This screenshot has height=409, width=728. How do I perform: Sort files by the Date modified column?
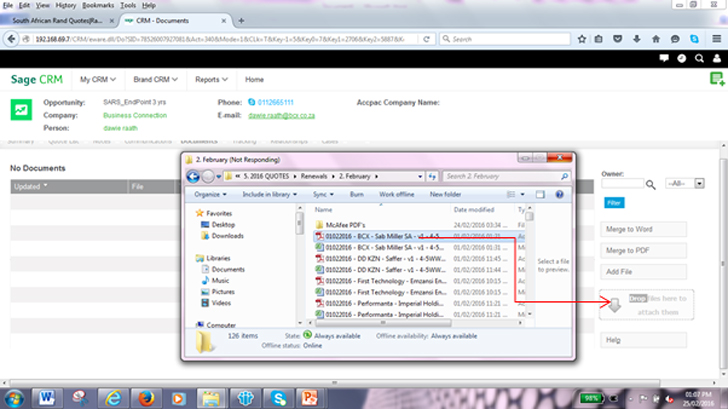474,209
